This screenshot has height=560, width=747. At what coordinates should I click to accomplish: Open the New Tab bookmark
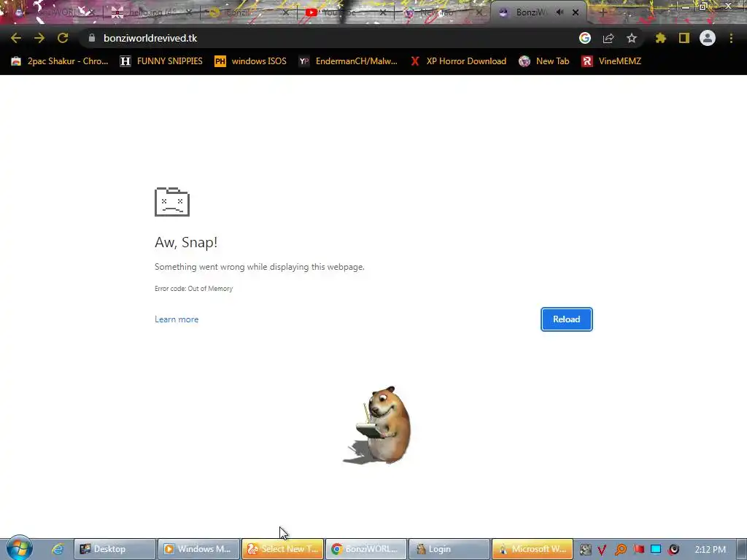pyautogui.click(x=544, y=61)
